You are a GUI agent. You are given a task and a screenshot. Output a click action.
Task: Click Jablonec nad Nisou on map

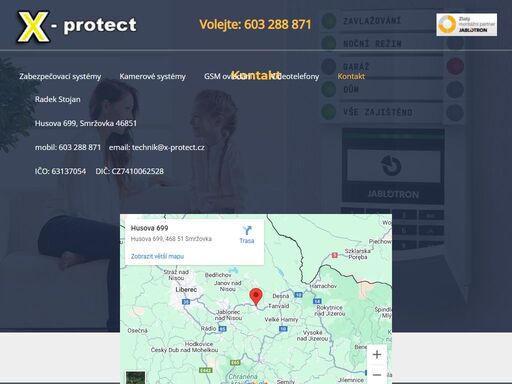point(228,315)
